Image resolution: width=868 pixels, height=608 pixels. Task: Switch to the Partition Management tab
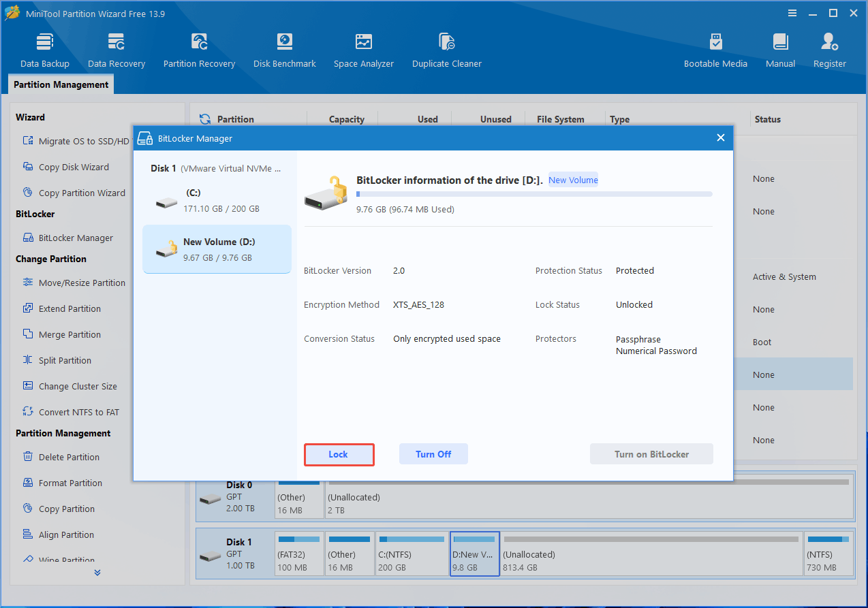click(x=61, y=84)
